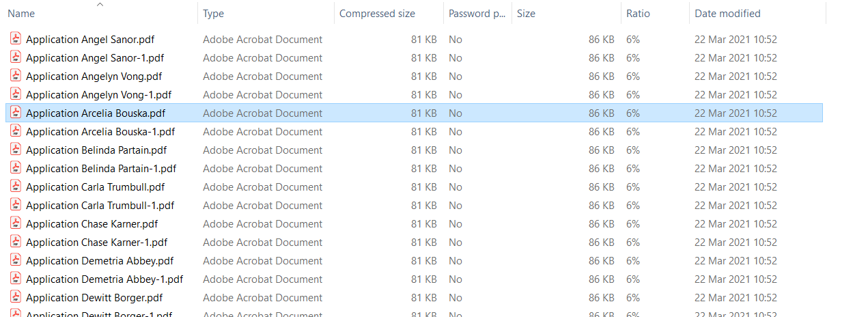The image size is (868, 317).
Task: Select the file Application Belinda Partain-1.pdf
Action: (x=101, y=169)
